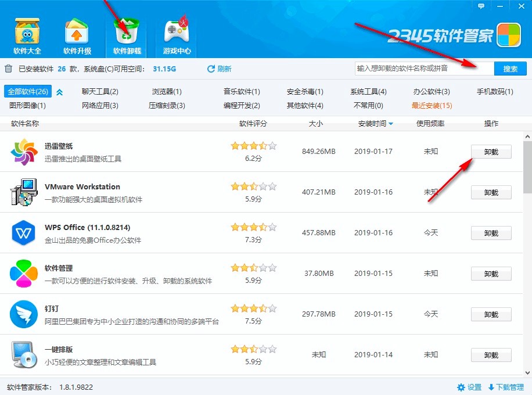The width and height of the screenshot is (532, 395).
Task: Open the 软件大全 software library
Action: 27,35
